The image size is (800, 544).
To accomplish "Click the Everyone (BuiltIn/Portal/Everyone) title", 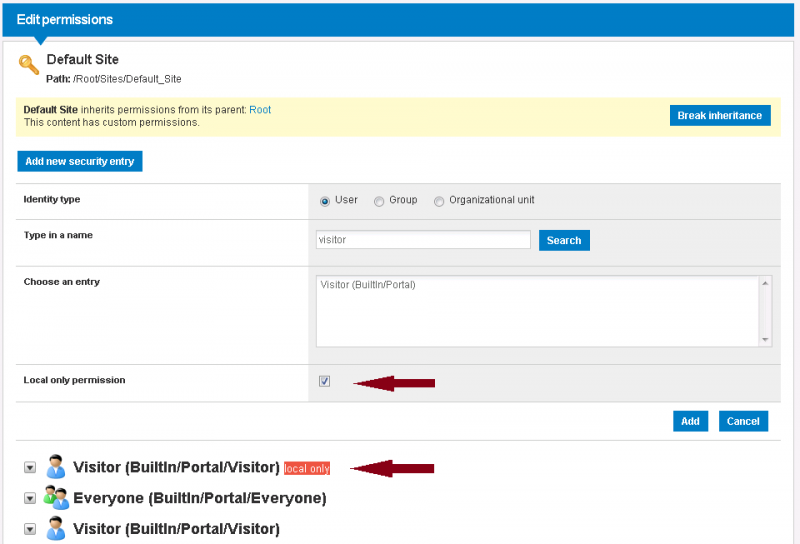I will click(199, 498).
